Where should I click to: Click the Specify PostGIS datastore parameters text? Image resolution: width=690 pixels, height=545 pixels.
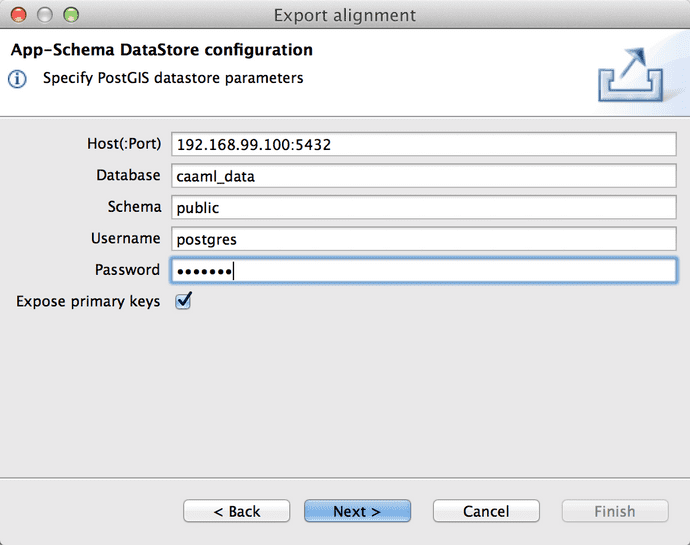click(173, 78)
